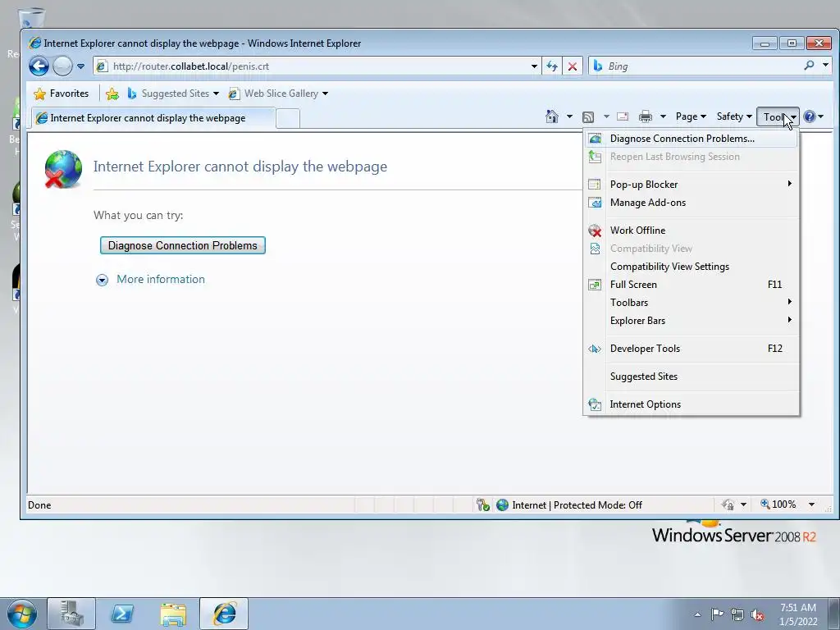Image resolution: width=840 pixels, height=630 pixels.
Task: Open the Favorites star button
Action: [61, 94]
